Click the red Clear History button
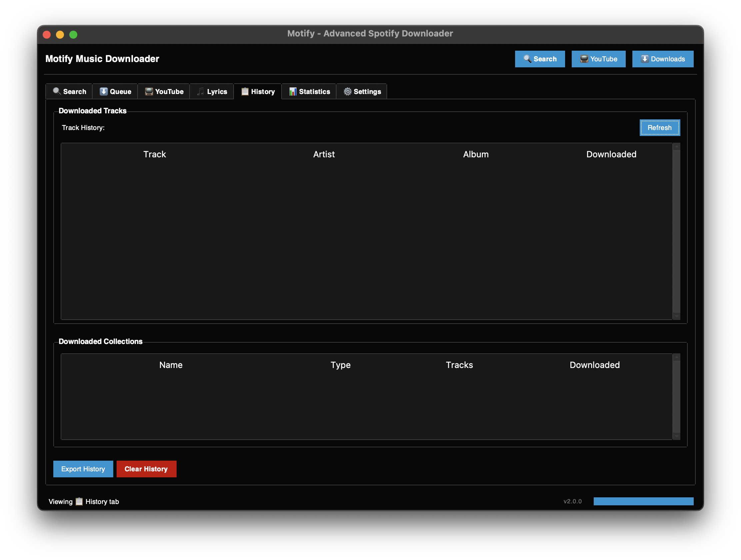Viewport: 741px width, 560px height. (x=146, y=469)
